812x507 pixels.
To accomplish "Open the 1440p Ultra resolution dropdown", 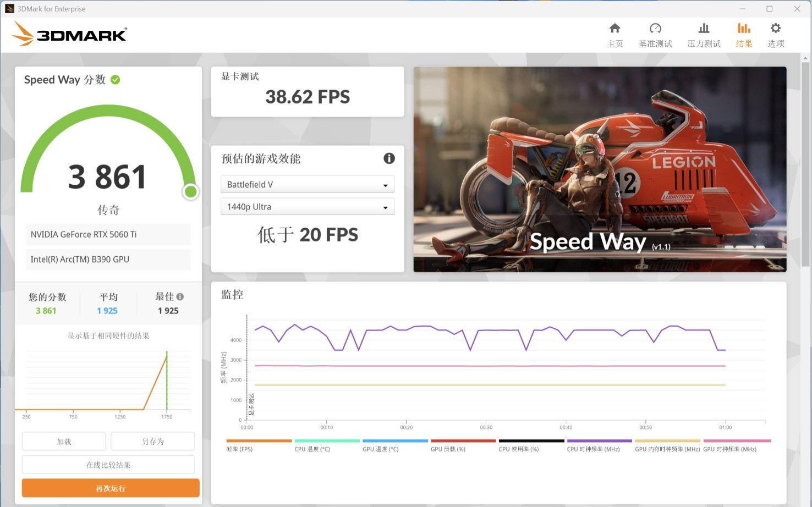I will tap(307, 206).
